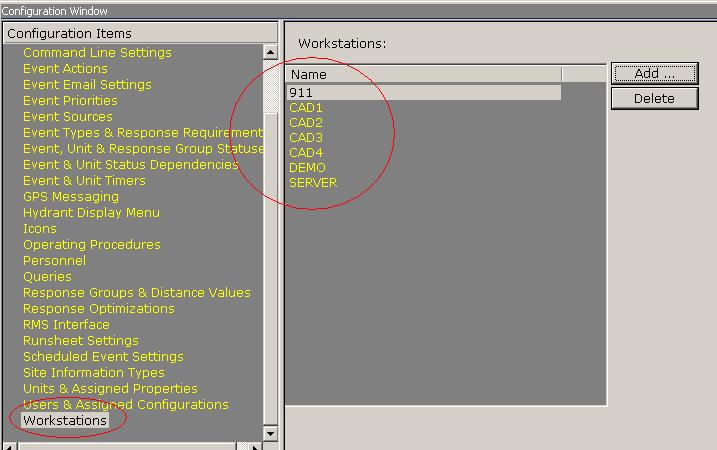717x450 pixels.
Task: Open the Icons configuration item
Action: click(x=40, y=228)
